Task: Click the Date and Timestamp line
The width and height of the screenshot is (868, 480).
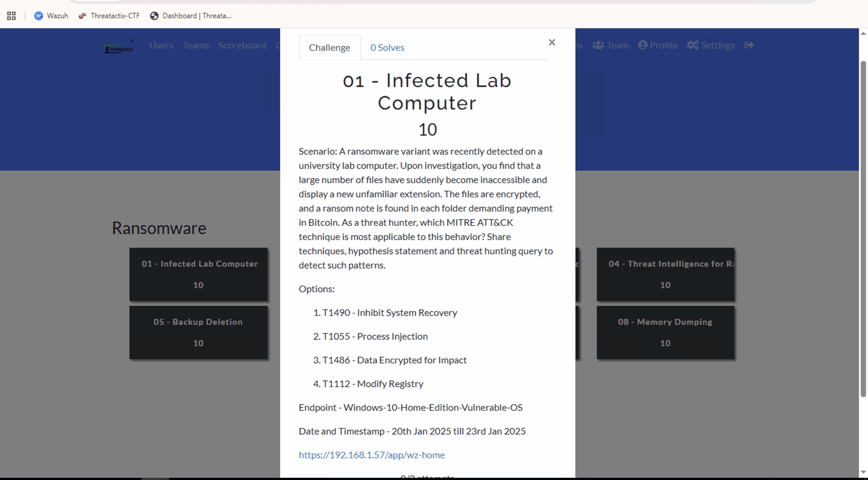Action: (412, 431)
